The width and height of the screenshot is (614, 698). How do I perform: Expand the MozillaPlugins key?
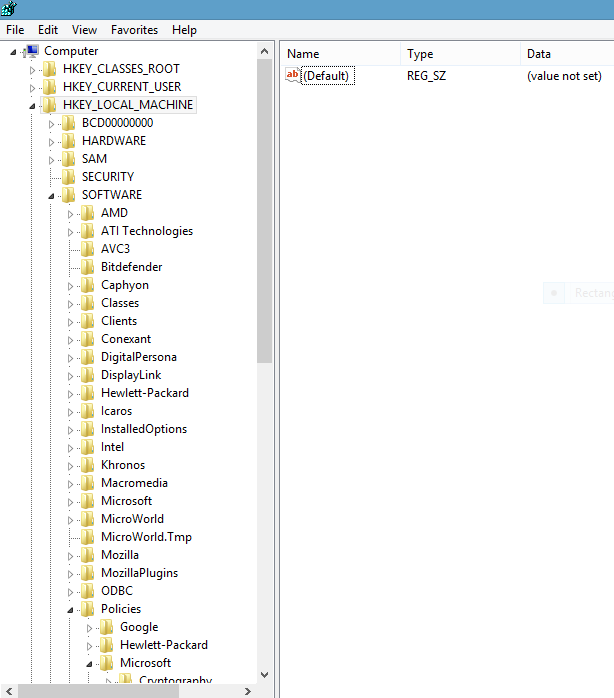tap(70, 574)
